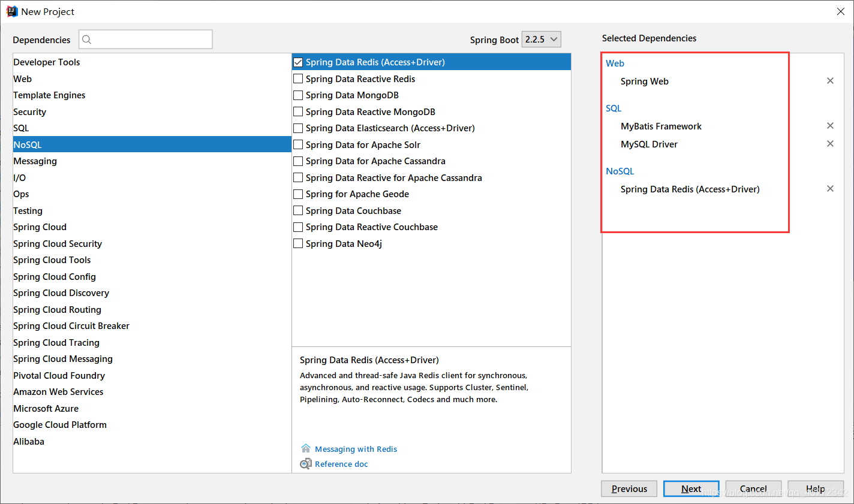Image resolution: width=854 pixels, height=504 pixels.
Task: Select the I/O category
Action: pos(152,177)
